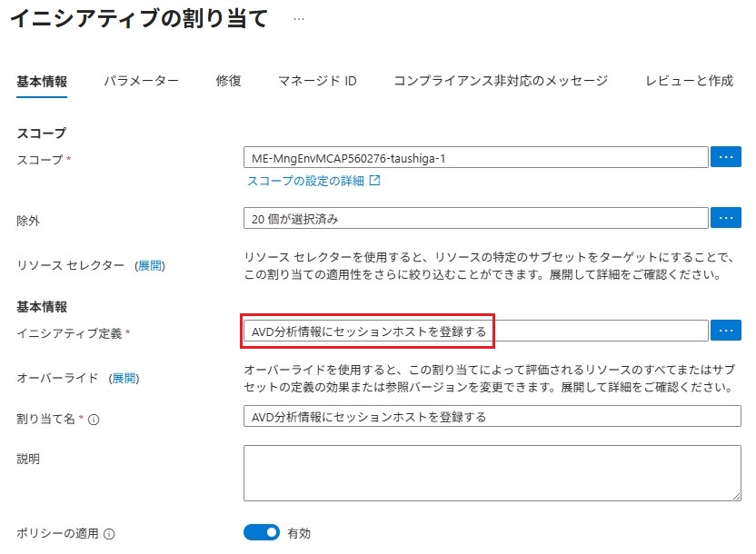
Task: Expand the リソース セレクター section
Action: [149, 266]
